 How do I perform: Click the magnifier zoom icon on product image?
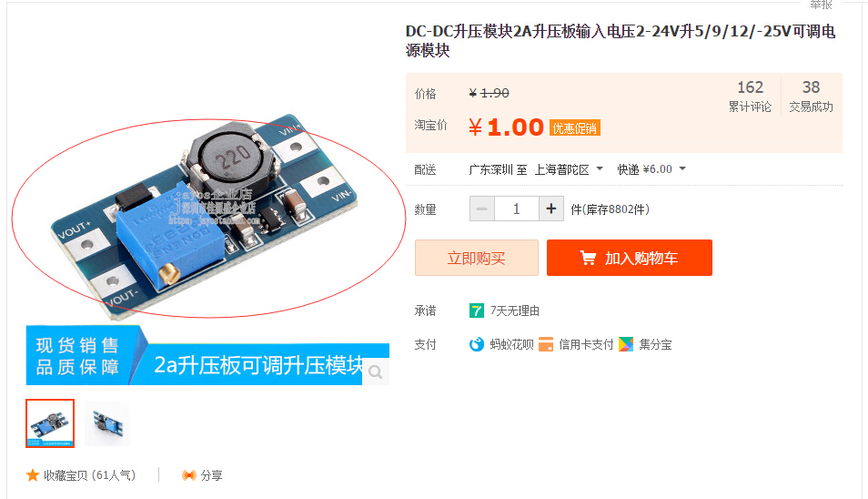click(x=376, y=372)
